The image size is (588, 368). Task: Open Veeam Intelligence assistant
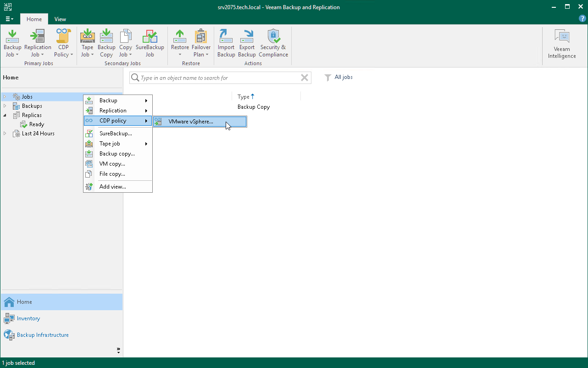coord(562,44)
